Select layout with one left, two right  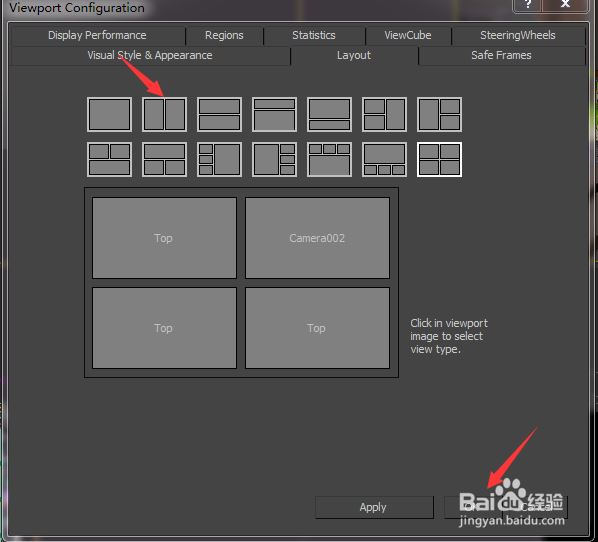coord(439,114)
